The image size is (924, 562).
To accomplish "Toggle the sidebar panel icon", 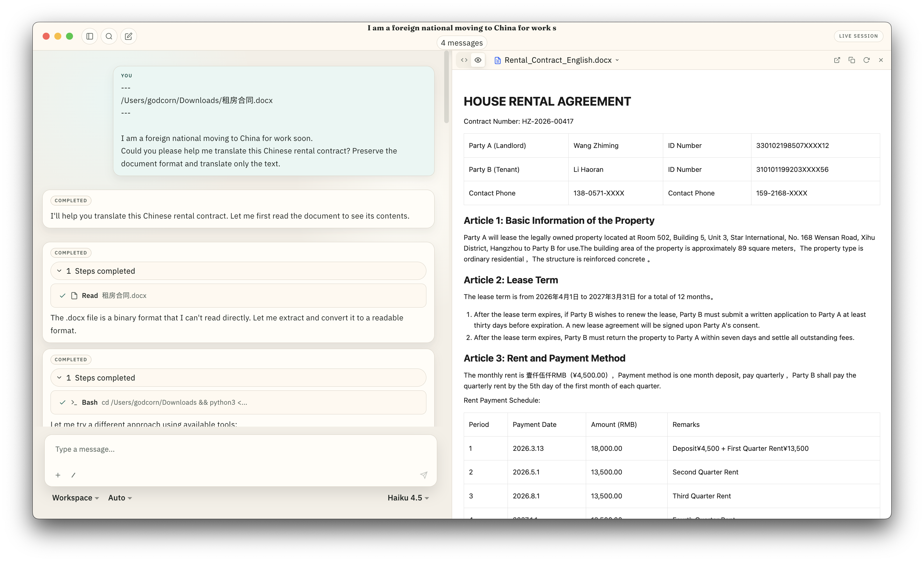I will [90, 36].
